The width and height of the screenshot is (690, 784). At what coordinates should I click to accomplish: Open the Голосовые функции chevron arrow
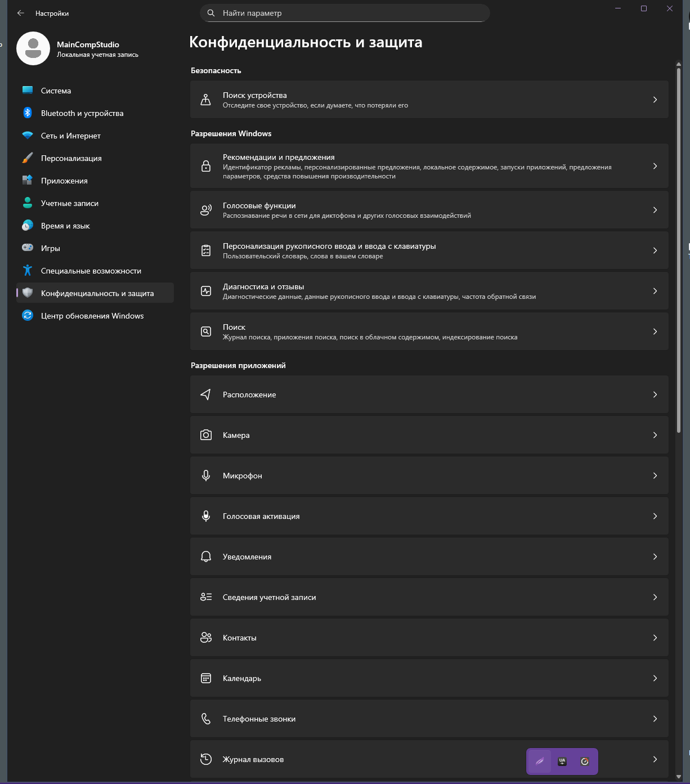coord(655,210)
